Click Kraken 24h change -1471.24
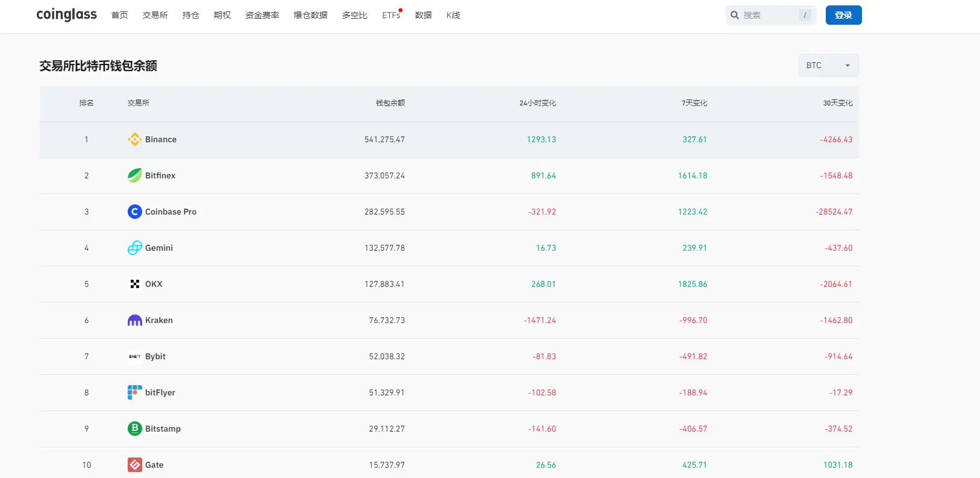 coord(540,320)
